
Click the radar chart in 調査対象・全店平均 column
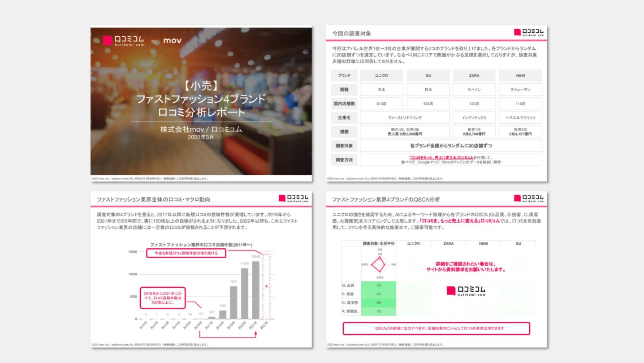380,265
